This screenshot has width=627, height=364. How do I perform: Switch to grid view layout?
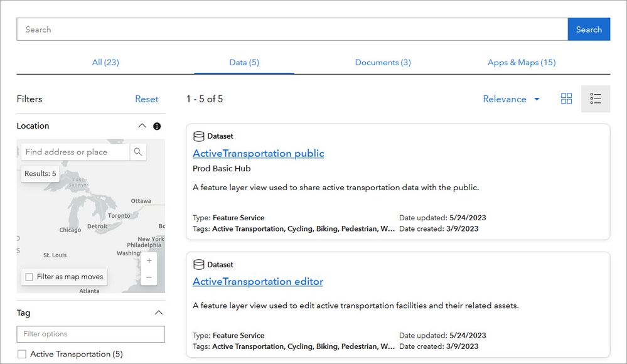(566, 99)
